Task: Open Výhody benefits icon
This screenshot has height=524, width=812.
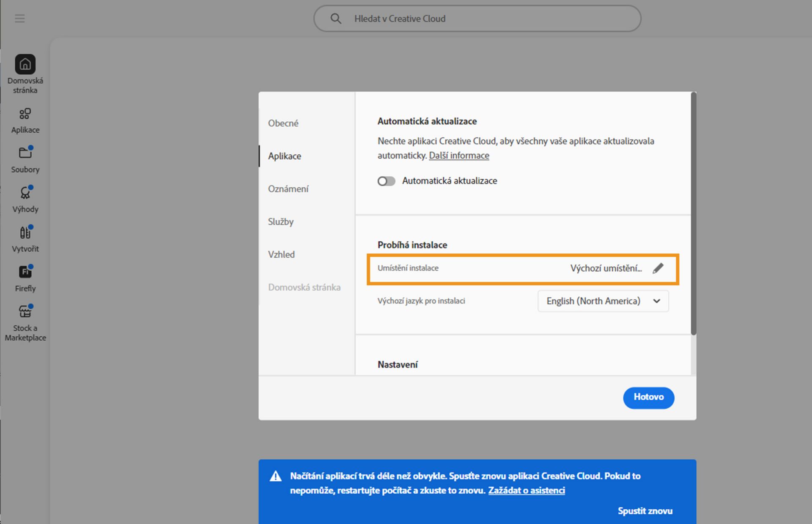Action: 25,193
